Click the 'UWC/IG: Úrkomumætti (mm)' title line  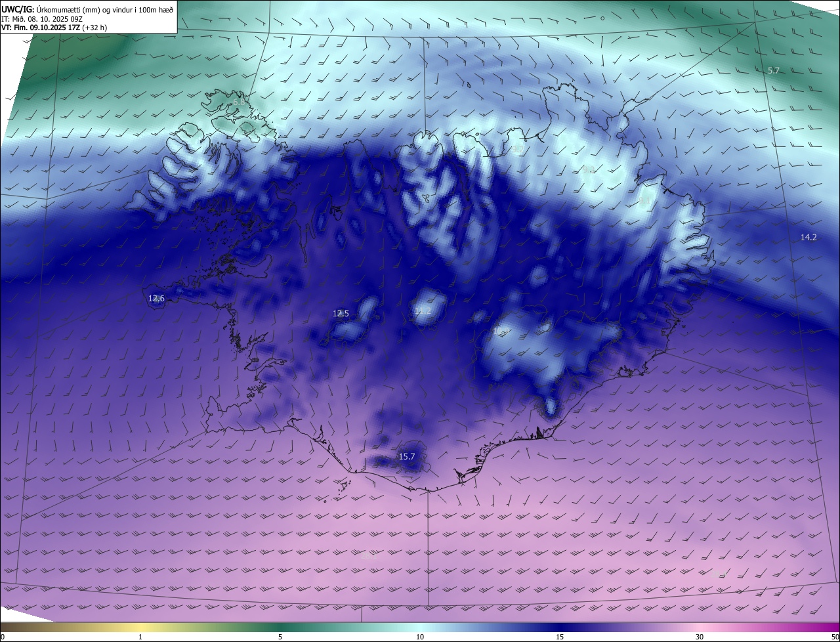[x=87, y=9]
